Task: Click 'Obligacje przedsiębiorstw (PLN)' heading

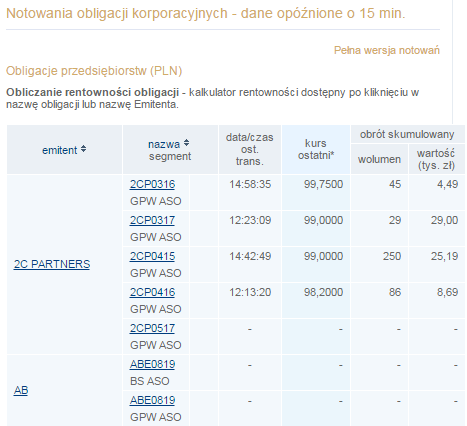Action: pyautogui.click(x=94, y=71)
